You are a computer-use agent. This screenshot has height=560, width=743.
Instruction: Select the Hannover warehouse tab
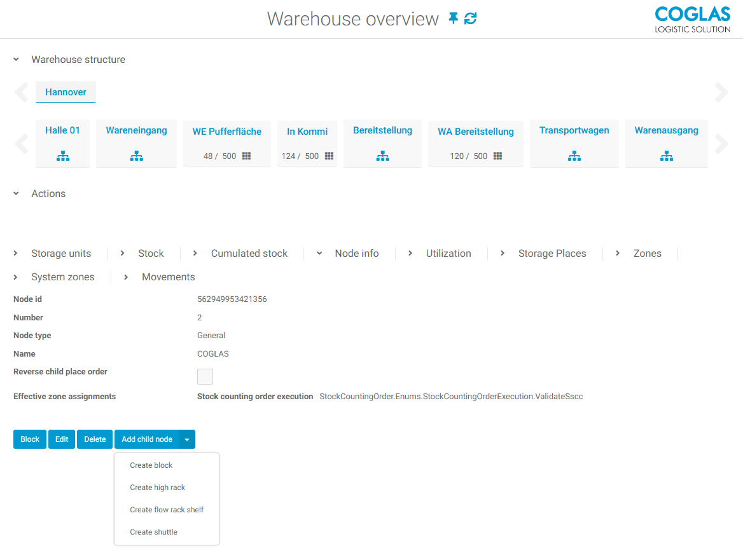[x=66, y=92]
